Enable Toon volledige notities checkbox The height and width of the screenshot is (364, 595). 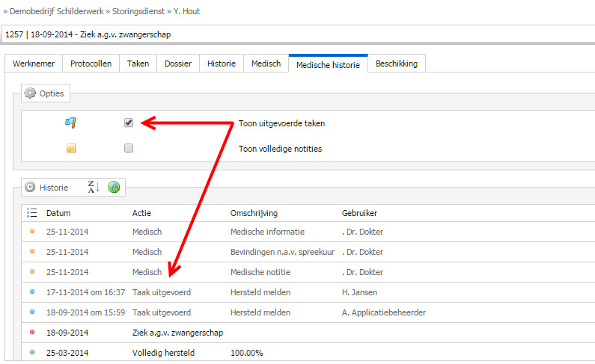(x=129, y=148)
